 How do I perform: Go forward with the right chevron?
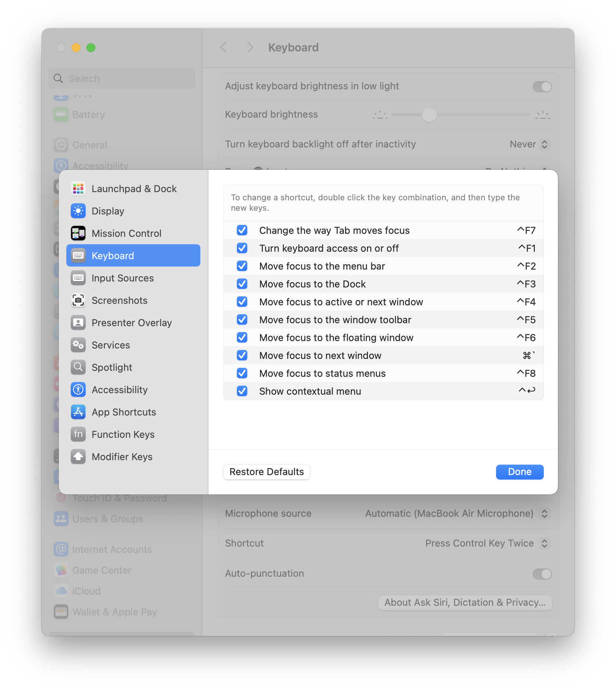[250, 48]
